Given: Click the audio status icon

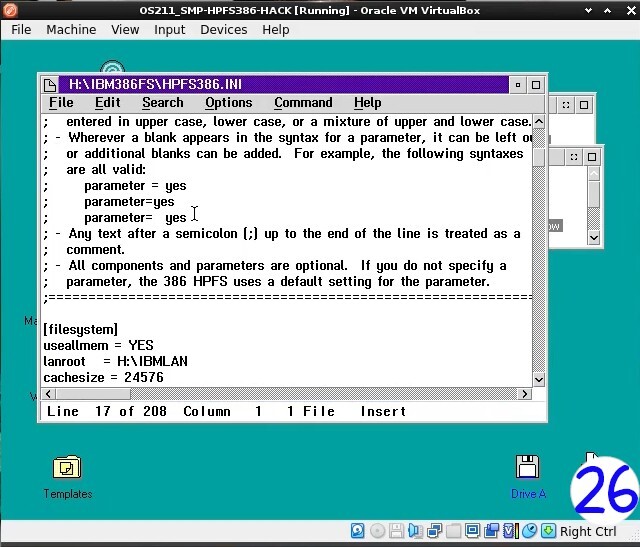Looking at the screenshot, I should point(415,531).
